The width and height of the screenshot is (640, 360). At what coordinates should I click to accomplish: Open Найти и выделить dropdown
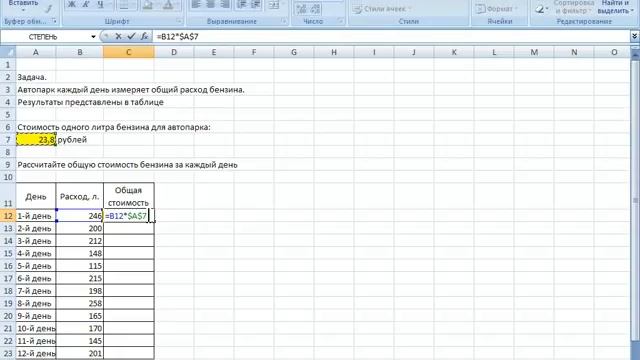point(616,7)
